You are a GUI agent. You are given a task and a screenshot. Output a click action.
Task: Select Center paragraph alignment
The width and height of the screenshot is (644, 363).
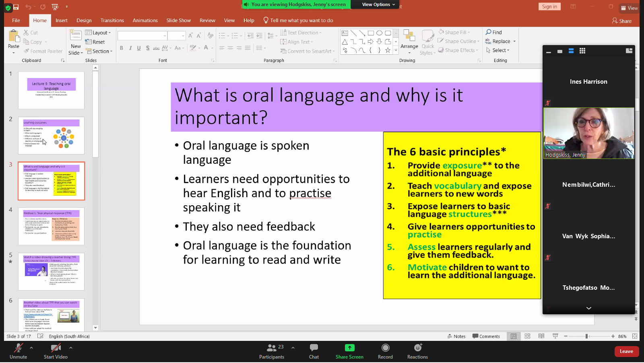coord(230,48)
